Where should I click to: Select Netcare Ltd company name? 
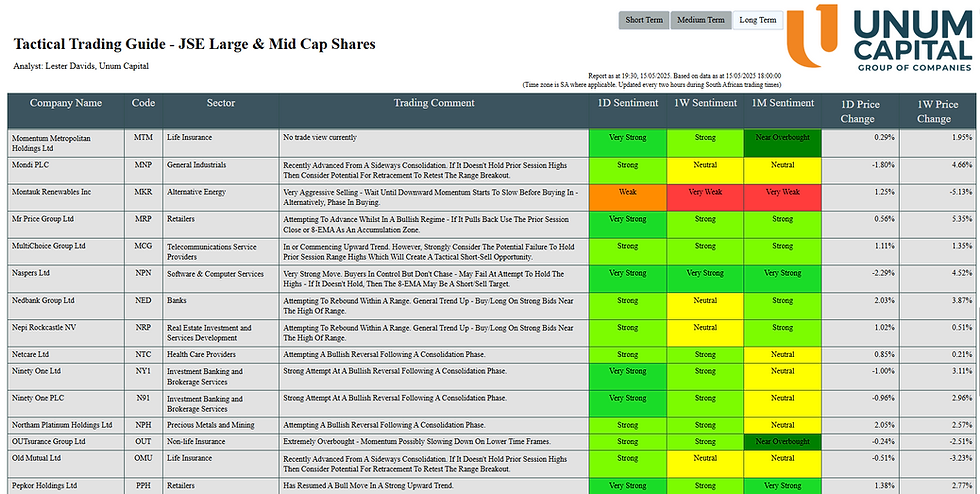coord(31,355)
